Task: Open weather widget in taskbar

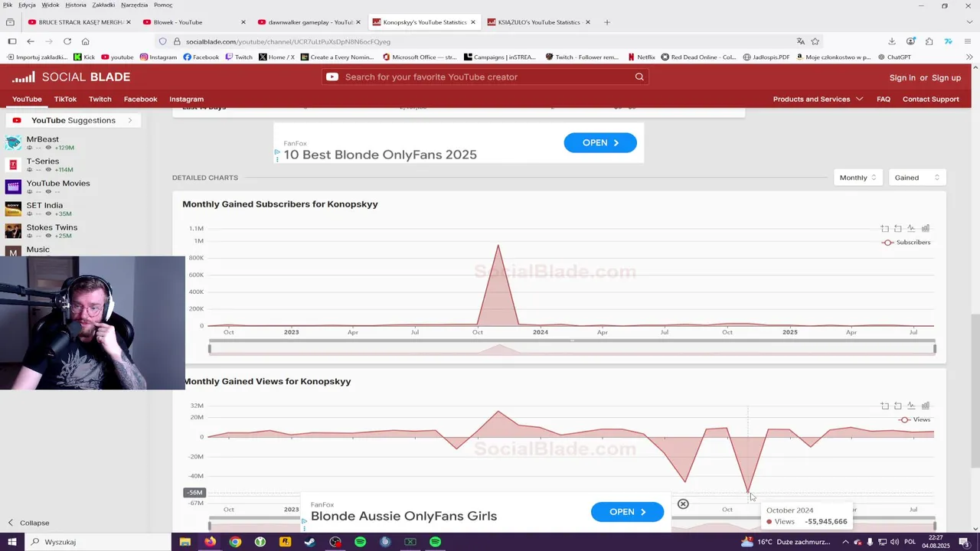Action: tap(786, 542)
